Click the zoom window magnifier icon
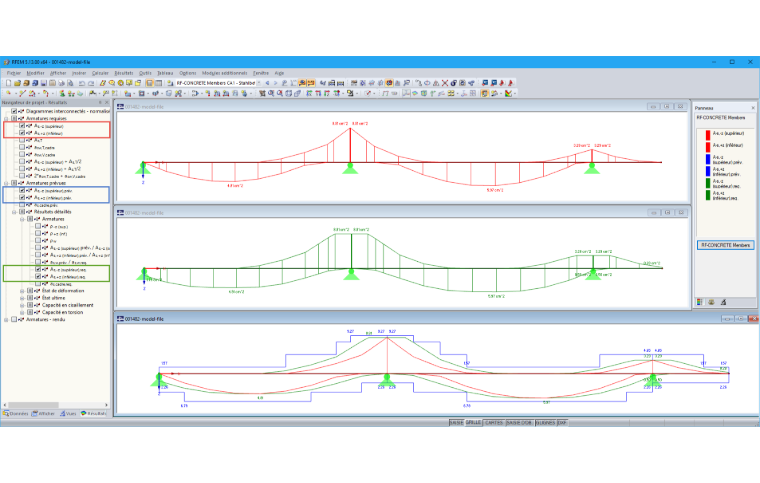Viewport: 760px width, 483px height. click(271, 93)
